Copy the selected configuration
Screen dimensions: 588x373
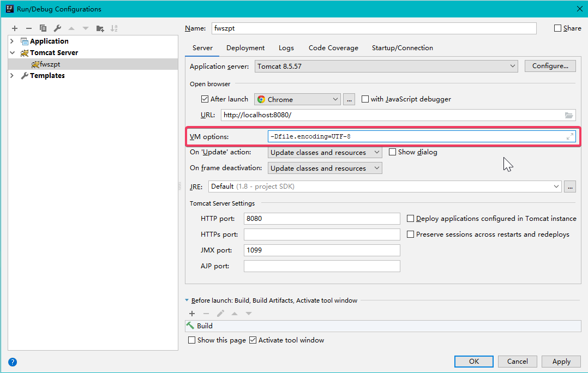pyautogui.click(x=43, y=28)
